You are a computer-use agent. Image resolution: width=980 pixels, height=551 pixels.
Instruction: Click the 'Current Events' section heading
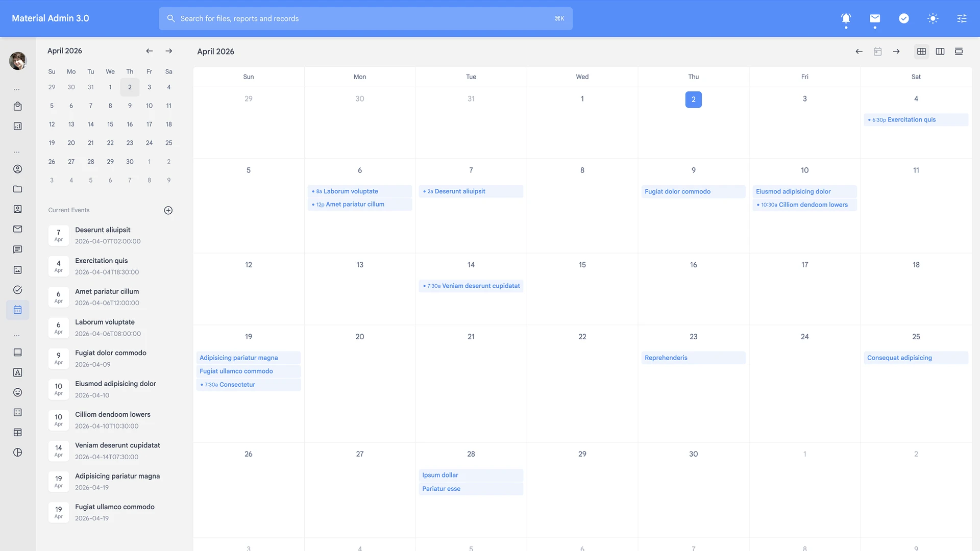coord(69,210)
